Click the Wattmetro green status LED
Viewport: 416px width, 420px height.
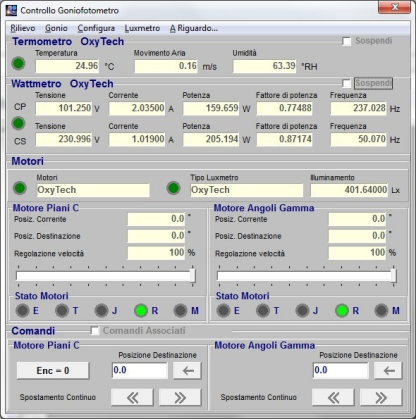(18, 123)
